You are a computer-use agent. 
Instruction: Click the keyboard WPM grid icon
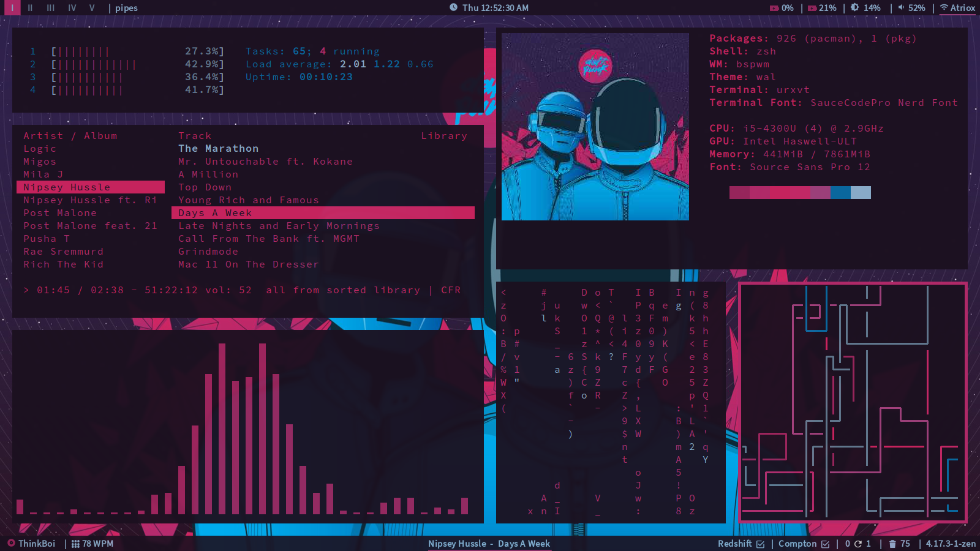[75, 544]
